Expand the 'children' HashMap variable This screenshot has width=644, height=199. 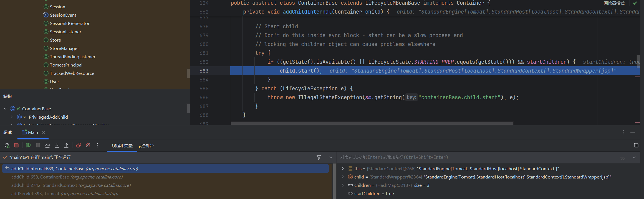pyautogui.click(x=343, y=185)
